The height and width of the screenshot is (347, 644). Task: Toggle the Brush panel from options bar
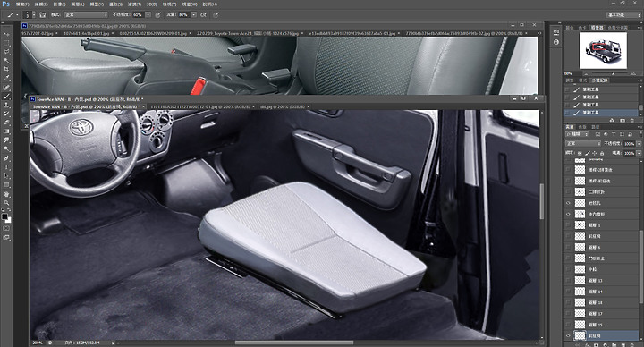(42, 15)
